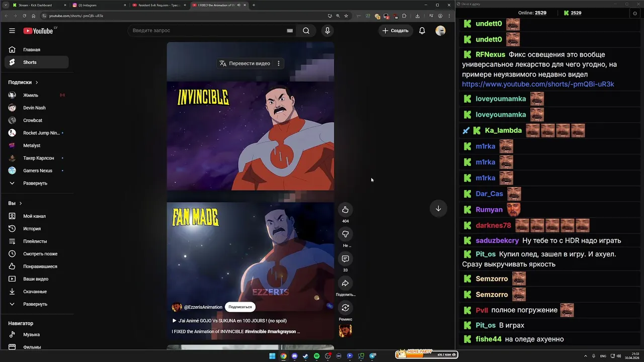The image size is (644, 362).
Task: Open Понравившиеся in the sidebar
Action: click(x=37, y=266)
